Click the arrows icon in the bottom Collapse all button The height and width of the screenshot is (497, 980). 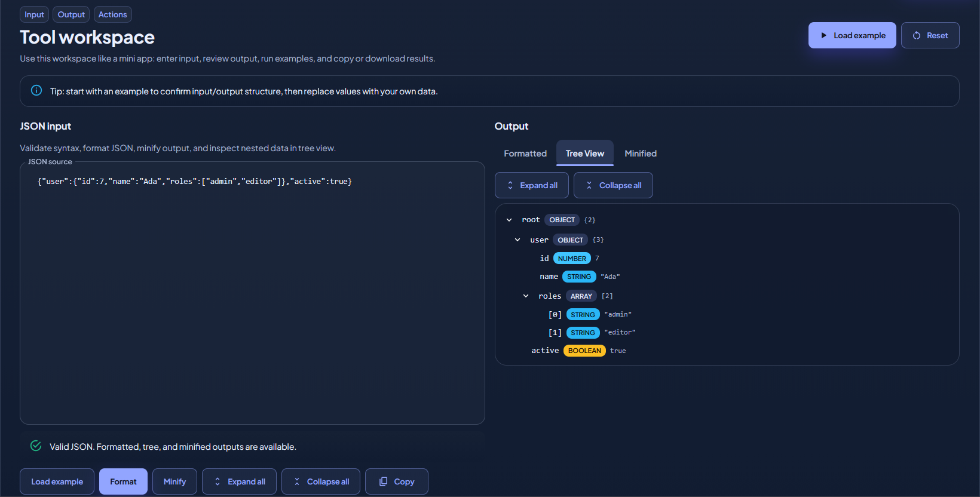coord(297,481)
